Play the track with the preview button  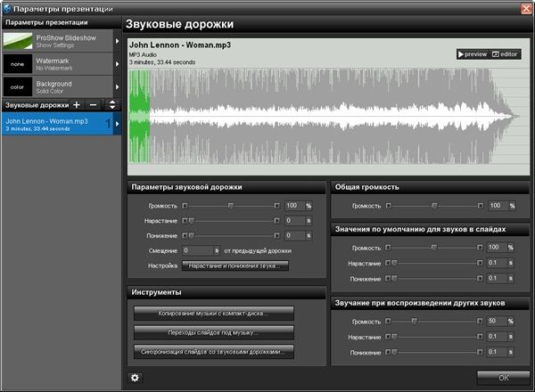[473, 54]
